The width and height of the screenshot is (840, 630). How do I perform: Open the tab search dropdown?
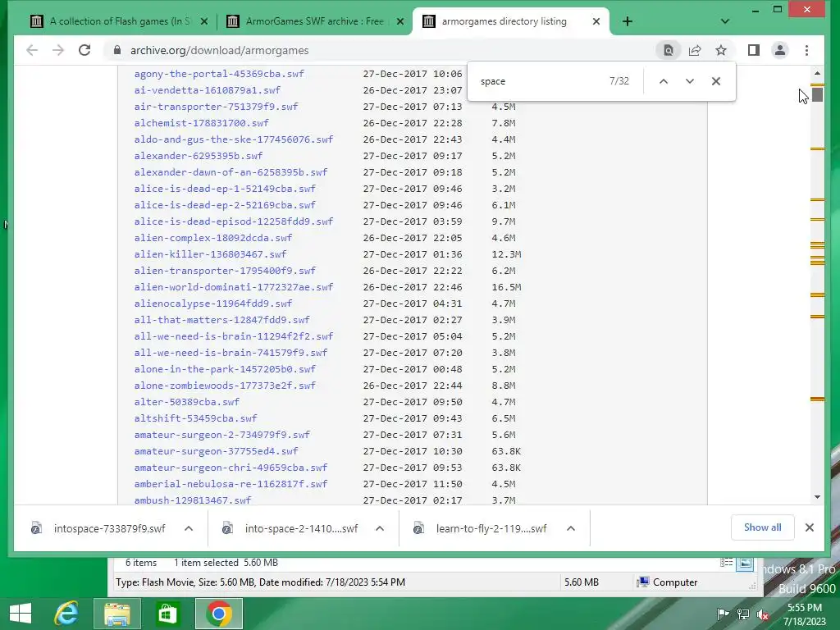(x=725, y=21)
